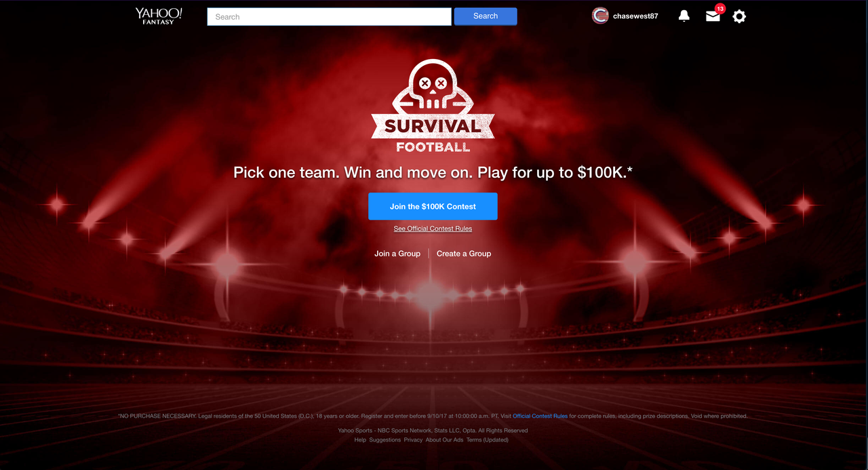This screenshot has width=868, height=470.
Task: Open the settings gear icon
Action: tap(739, 16)
